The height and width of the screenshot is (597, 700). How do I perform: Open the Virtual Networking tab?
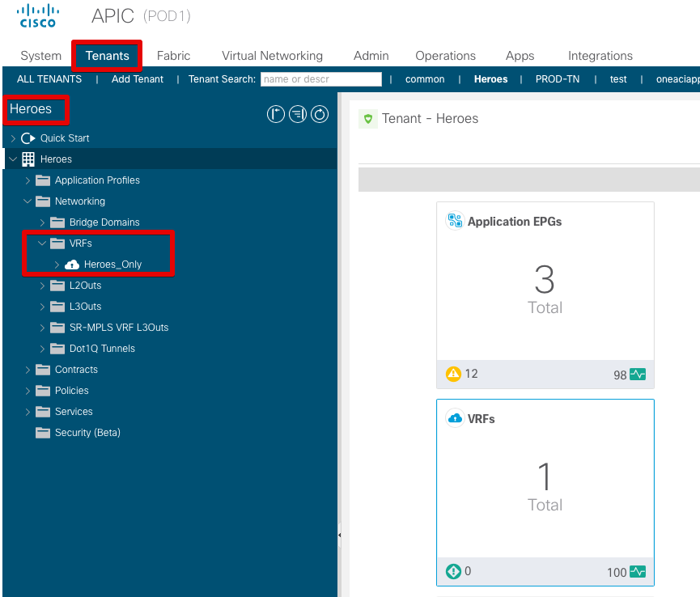coord(273,56)
